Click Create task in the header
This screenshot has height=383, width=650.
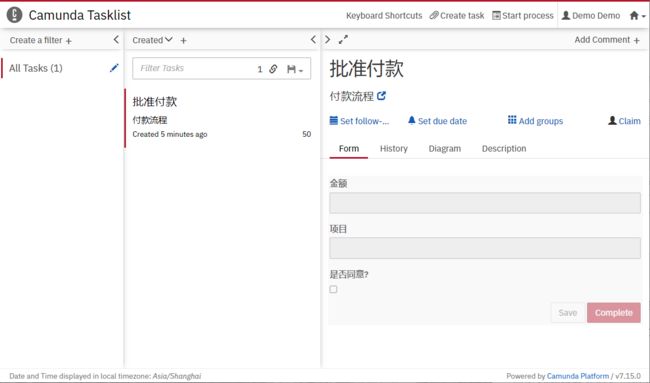(457, 16)
